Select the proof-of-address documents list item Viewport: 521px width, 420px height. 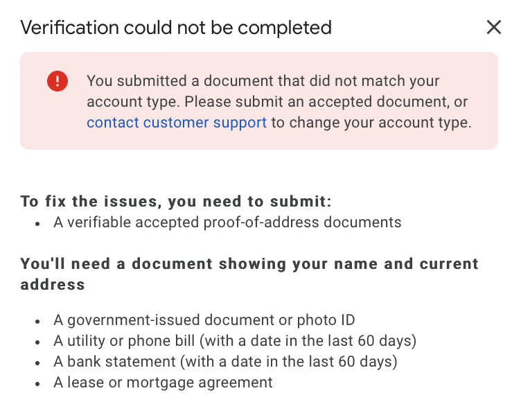point(227,222)
